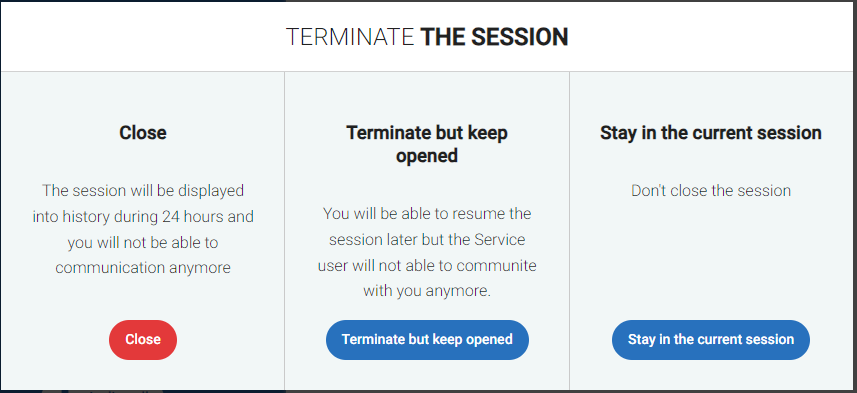Click the line 'The session will be displayed'

(143, 191)
